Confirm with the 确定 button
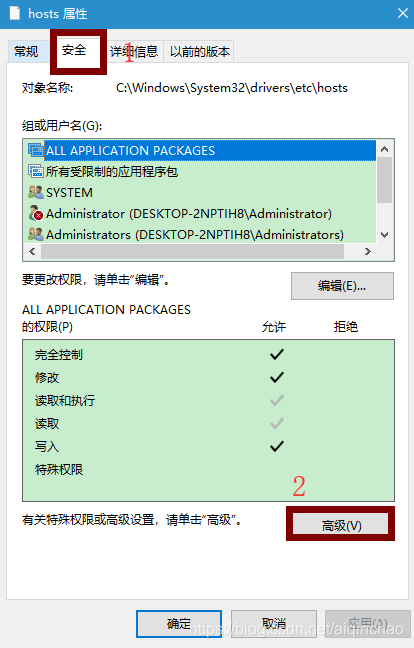 coord(179,624)
